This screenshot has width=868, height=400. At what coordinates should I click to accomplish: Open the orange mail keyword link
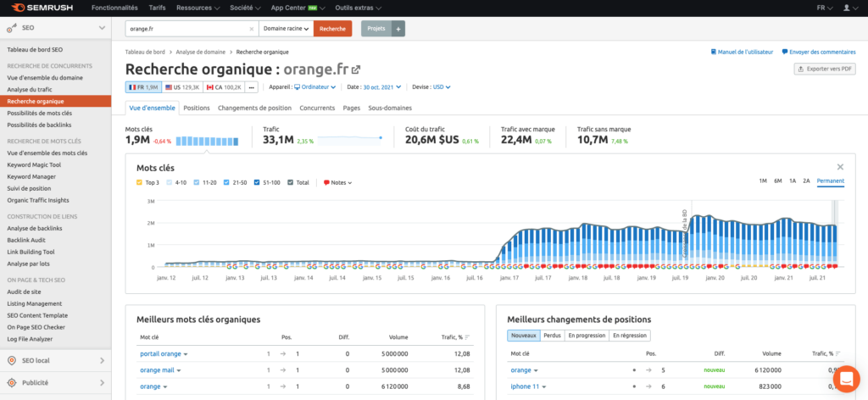pos(157,370)
